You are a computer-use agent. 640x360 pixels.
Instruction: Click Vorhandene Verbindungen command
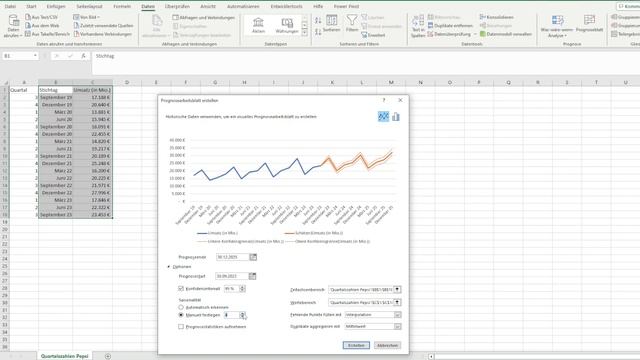(x=102, y=34)
